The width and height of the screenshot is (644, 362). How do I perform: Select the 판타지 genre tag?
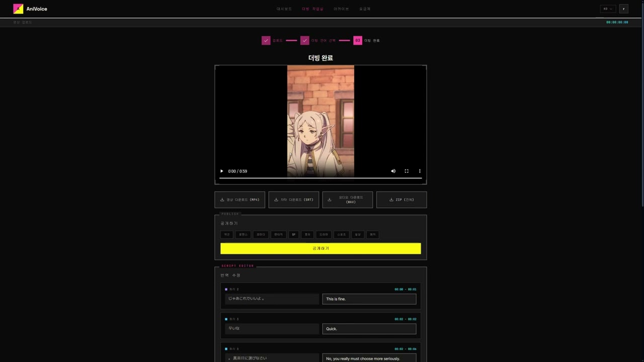pyautogui.click(x=278, y=234)
